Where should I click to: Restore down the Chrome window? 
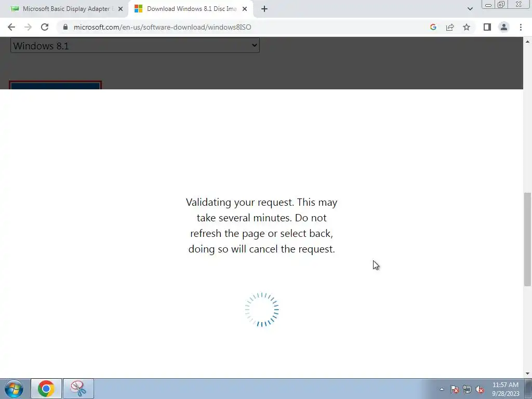[501, 5]
